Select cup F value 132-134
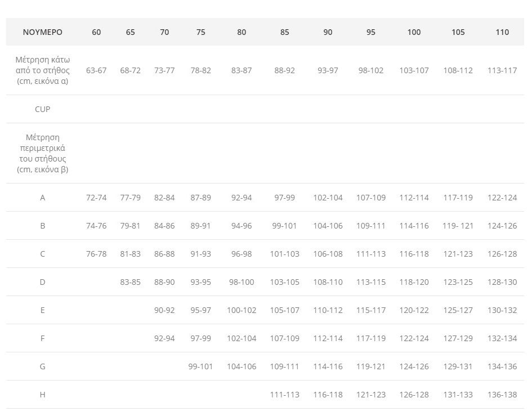The image size is (532, 416). [x=502, y=338]
